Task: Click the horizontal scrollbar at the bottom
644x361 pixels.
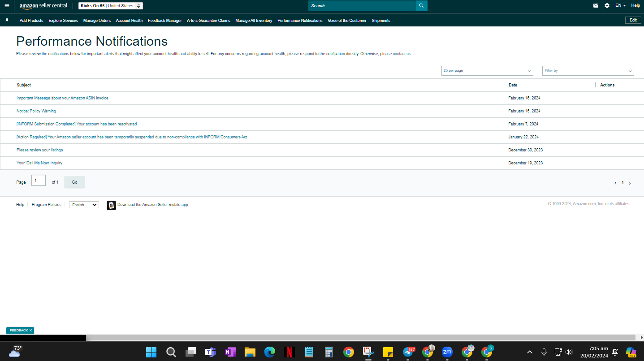Action: click(x=361, y=338)
